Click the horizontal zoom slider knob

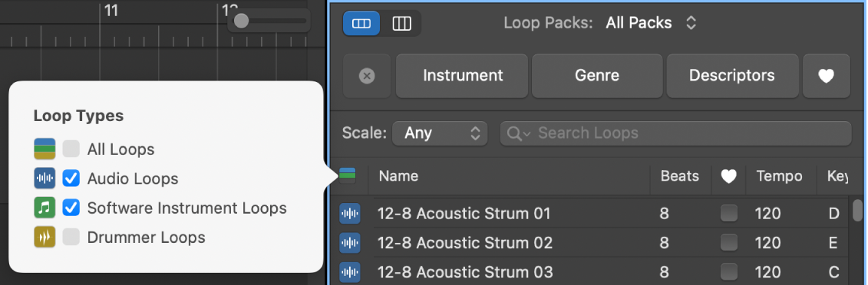point(241,21)
